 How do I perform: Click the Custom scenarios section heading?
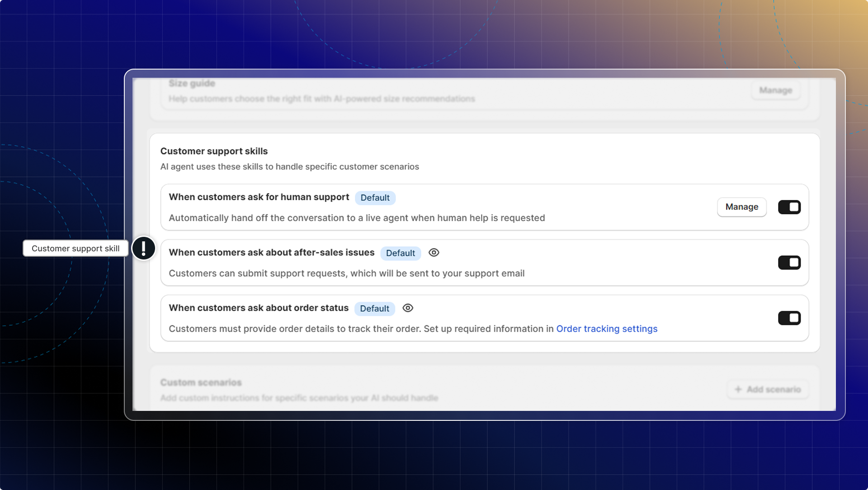(201, 382)
